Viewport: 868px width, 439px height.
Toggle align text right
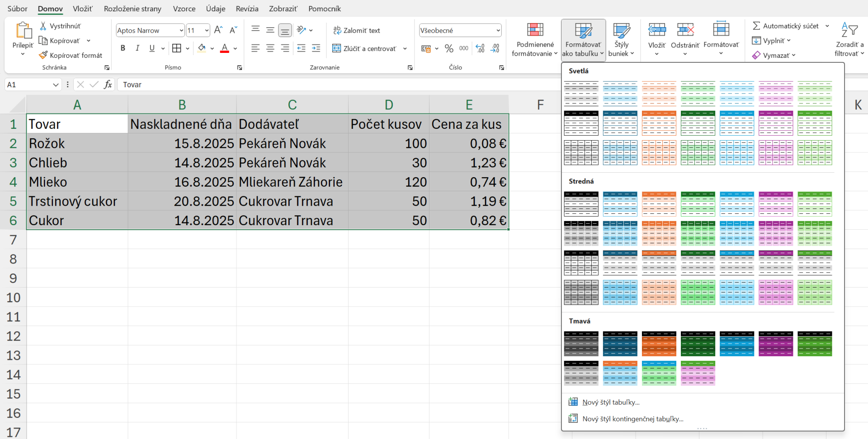click(285, 48)
